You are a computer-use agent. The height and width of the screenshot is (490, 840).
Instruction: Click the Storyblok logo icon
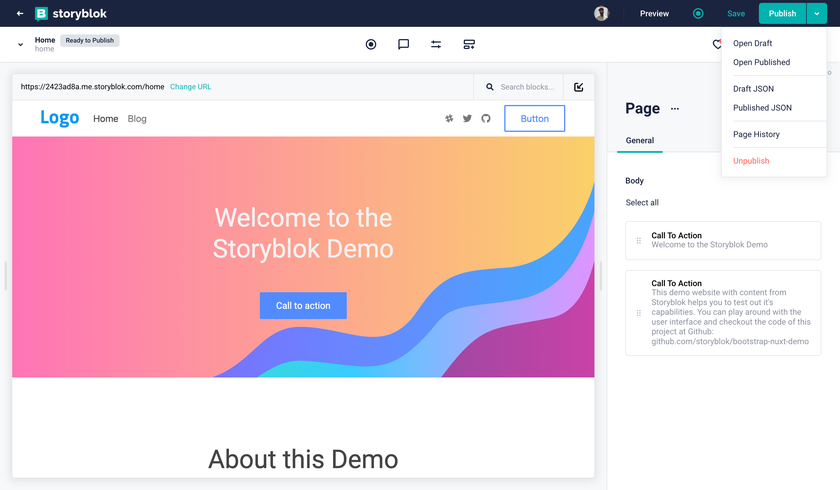click(x=41, y=13)
